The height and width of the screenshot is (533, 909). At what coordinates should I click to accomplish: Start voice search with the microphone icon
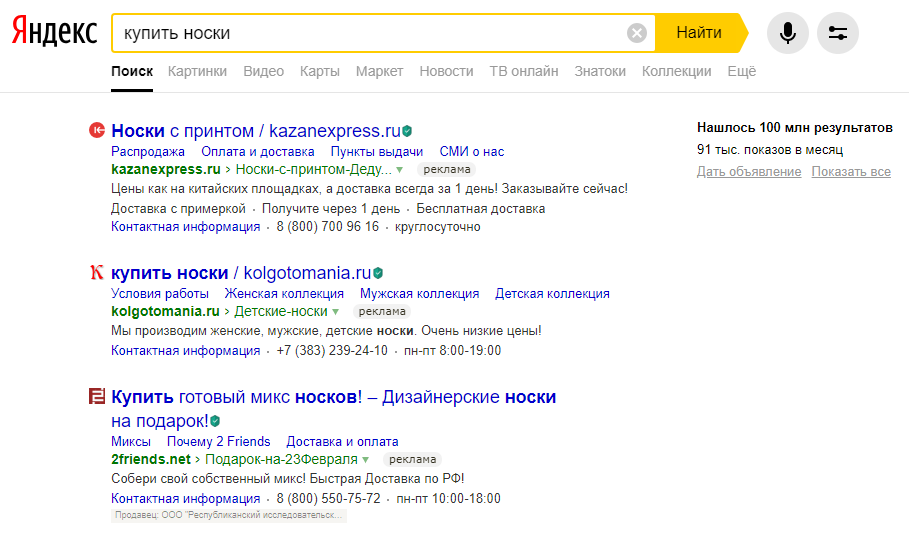[787, 33]
